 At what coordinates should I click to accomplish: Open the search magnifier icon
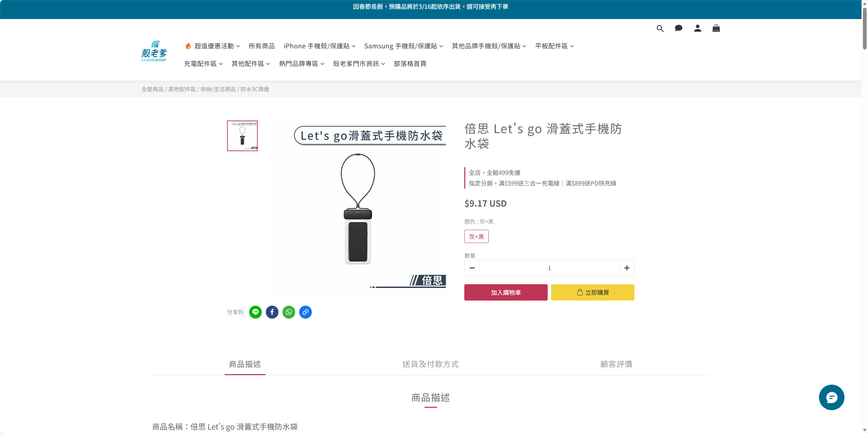[660, 29]
